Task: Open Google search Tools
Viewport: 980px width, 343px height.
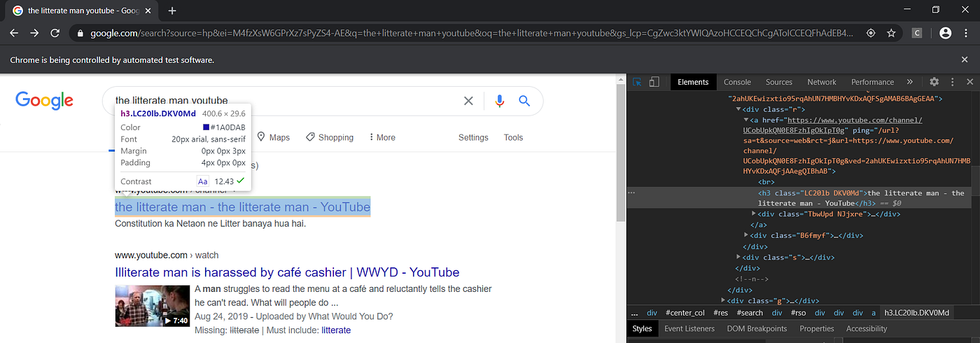Action: [513, 137]
